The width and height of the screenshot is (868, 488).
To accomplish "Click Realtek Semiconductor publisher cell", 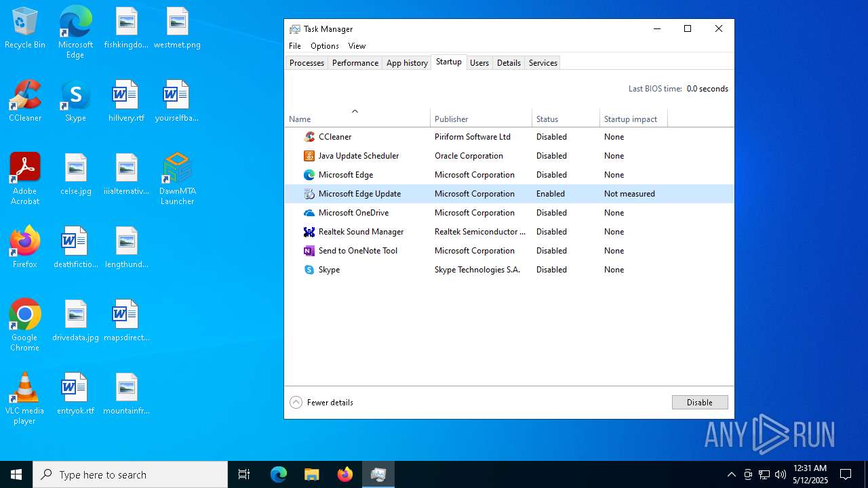I will (x=480, y=232).
